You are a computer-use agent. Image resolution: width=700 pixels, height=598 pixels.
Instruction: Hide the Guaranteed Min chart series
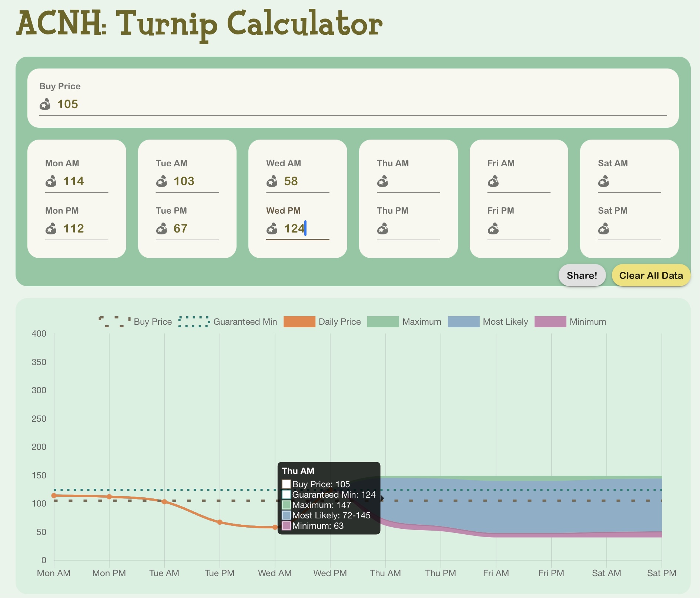click(x=228, y=322)
